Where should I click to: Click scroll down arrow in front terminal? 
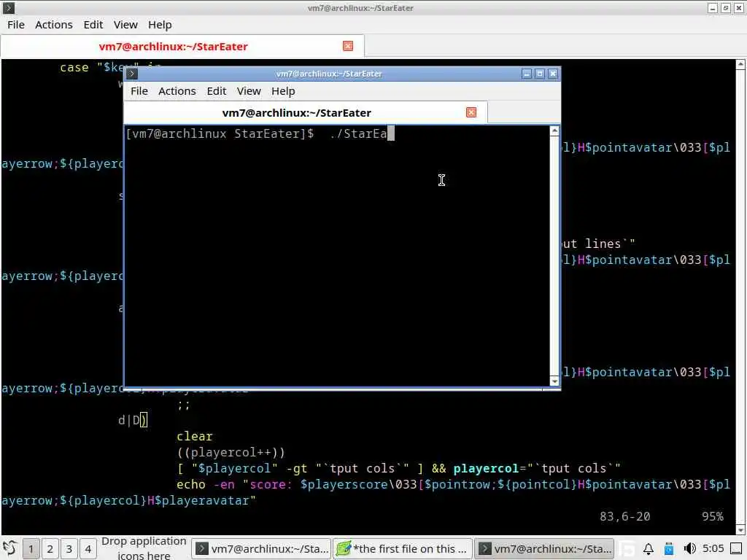[x=554, y=381]
